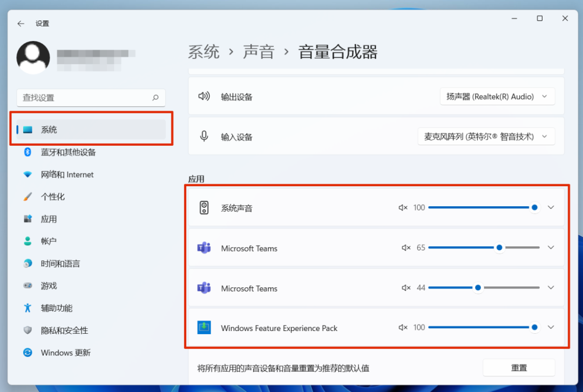Open 游戏 settings
The width and height of the screenshot is (583, 392).
coord(91,286)
